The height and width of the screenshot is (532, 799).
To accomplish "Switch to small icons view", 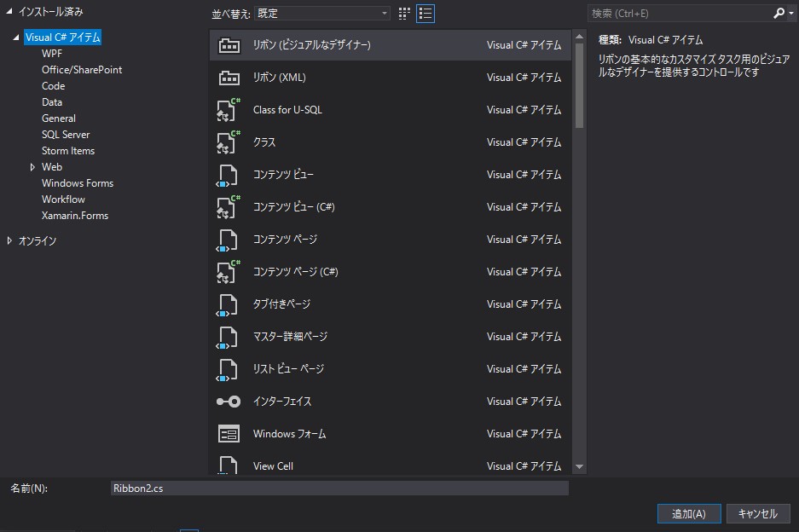I will click(404, 14).
